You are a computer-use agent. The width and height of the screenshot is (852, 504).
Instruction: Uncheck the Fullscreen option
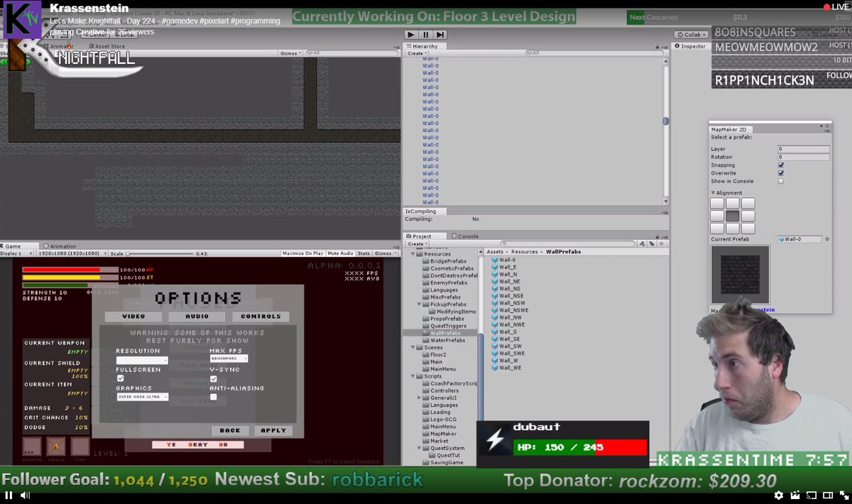pos(120,378)
